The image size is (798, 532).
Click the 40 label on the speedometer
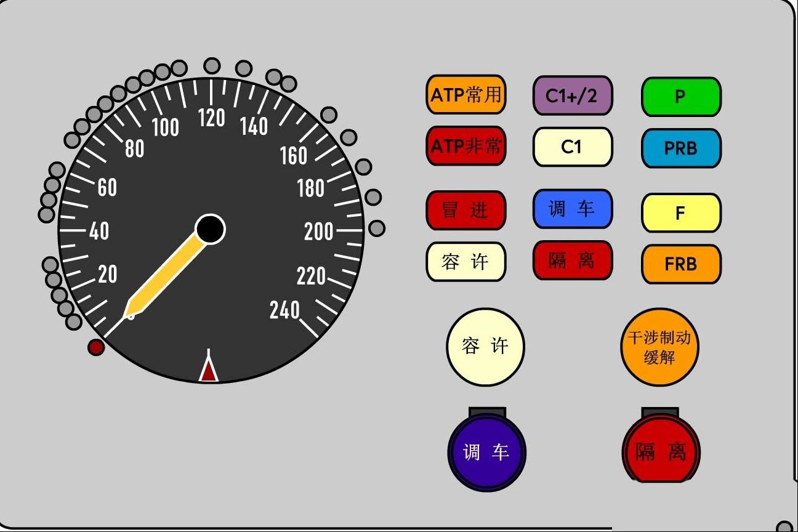[99, 232]
